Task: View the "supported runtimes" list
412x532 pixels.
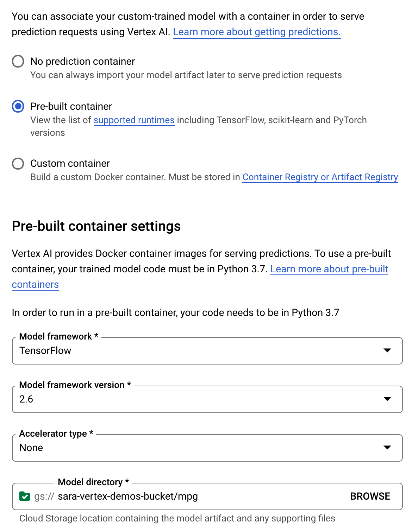Action: coord(134,120)
